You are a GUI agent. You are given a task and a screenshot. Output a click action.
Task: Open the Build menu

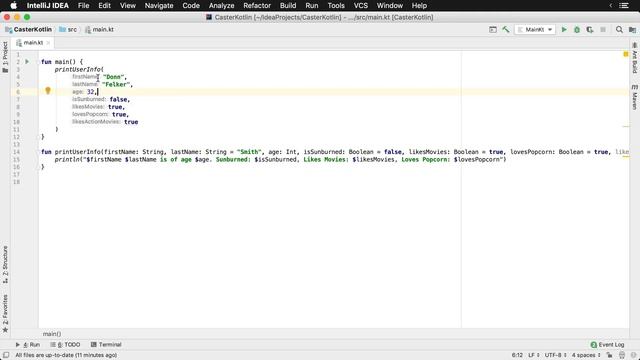288,6
